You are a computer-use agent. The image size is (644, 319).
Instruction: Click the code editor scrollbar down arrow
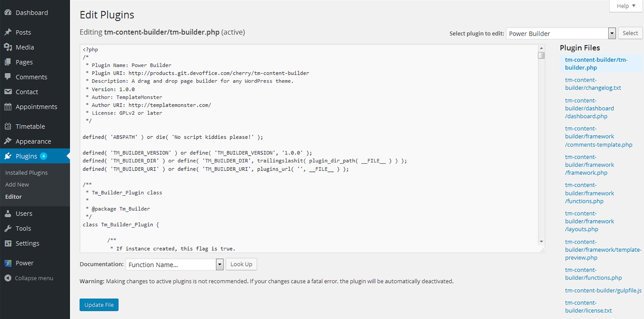[541, 242]
